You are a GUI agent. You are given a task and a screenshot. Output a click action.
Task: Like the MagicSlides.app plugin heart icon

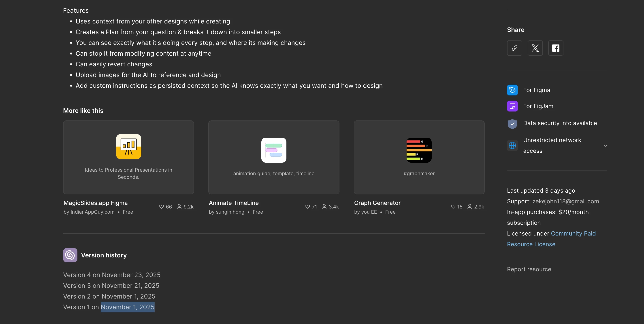(162, 207)
